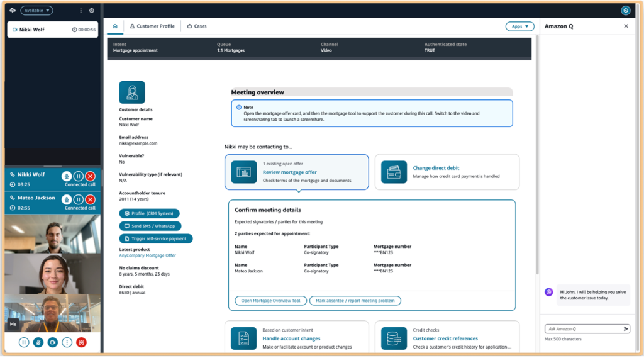This screenshot has width=644, height=358.
Task: Click the Meeting overview heading
Action: coord(257,92)
